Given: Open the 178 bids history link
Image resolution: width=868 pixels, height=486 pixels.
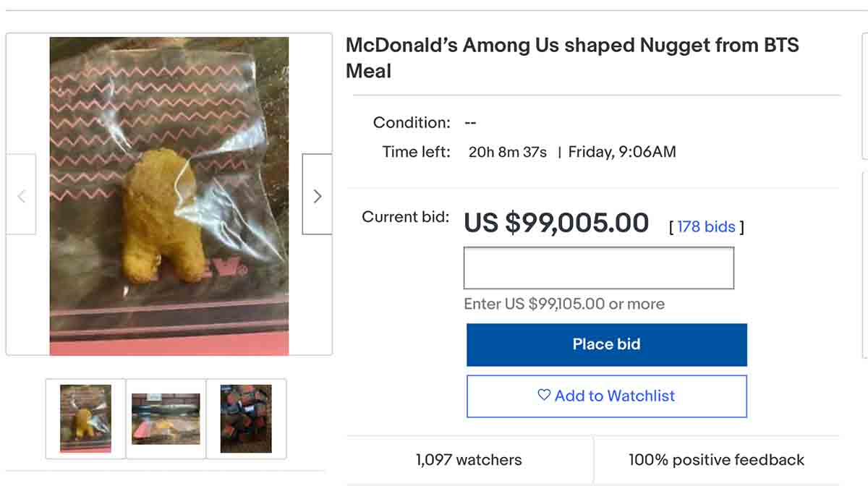Looking at the screenshot, I should [706, 226].
